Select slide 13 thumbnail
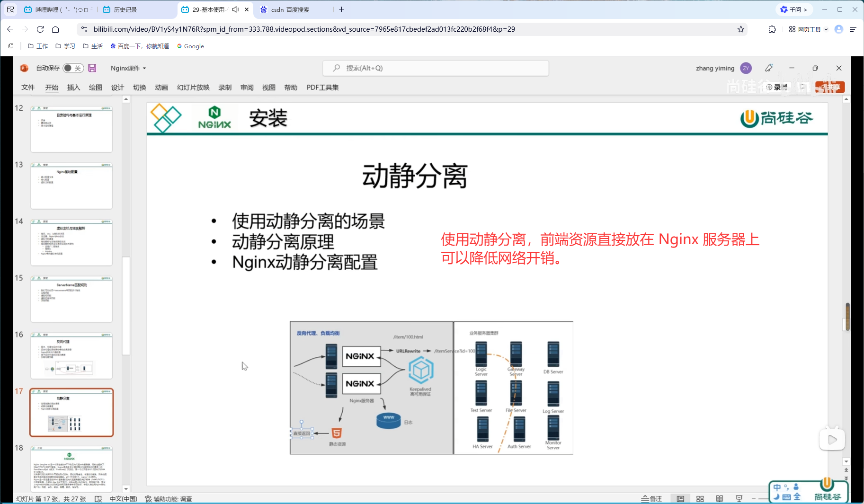The height and width of the screenshot is (504, 864). [71, 186]
